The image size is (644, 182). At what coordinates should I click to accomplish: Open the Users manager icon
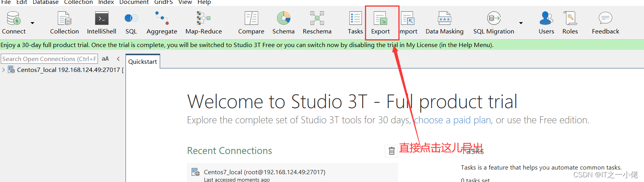(546, 23)
